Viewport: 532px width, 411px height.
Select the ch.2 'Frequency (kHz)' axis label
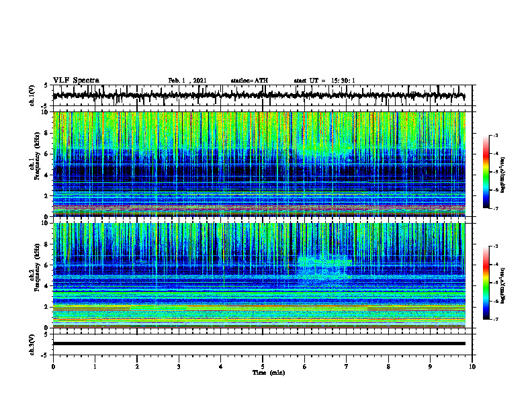pos(37,268)
